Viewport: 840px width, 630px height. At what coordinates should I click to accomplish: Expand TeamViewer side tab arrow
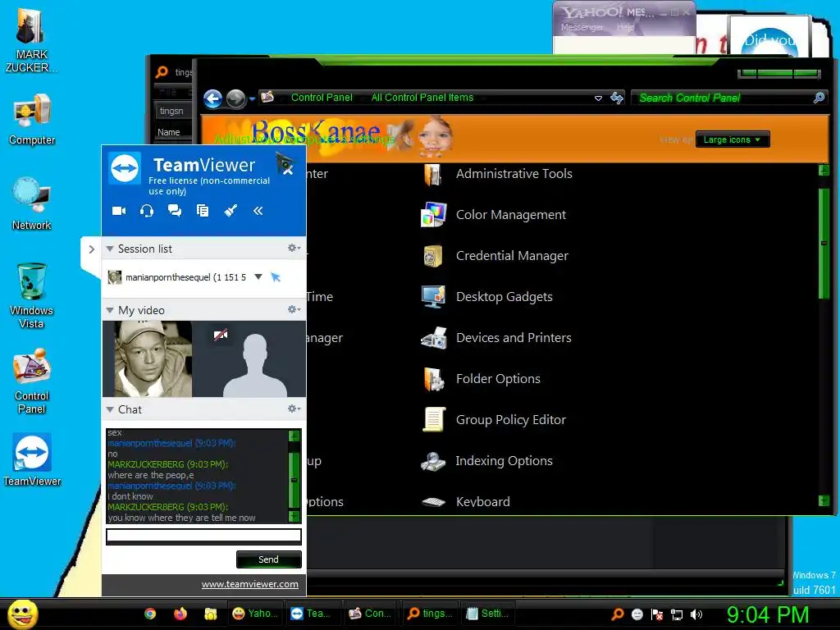(x=91, y=249)
